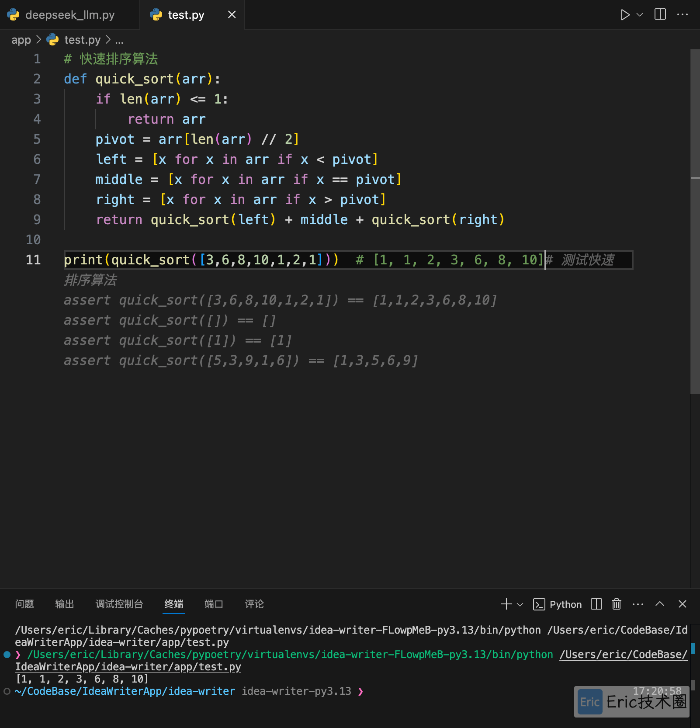
Task: Open the 输出 panel tab
Action: point(65,604)
